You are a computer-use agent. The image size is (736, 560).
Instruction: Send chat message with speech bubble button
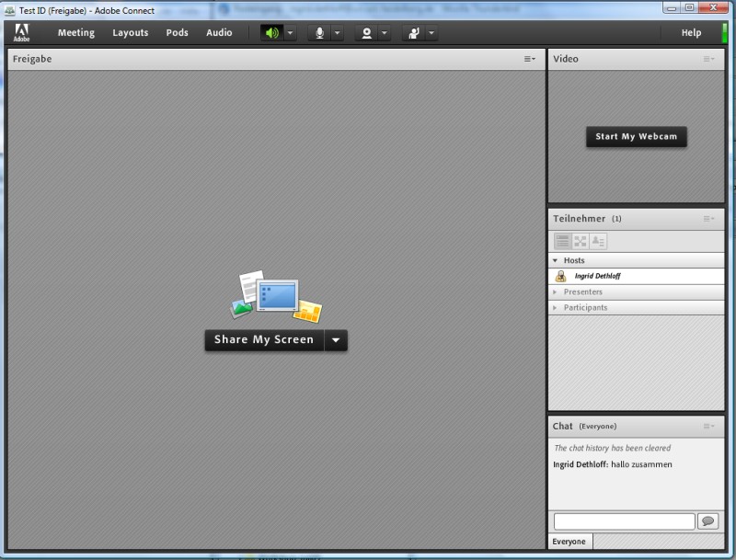pyautogui.click(x=707, y=521)
